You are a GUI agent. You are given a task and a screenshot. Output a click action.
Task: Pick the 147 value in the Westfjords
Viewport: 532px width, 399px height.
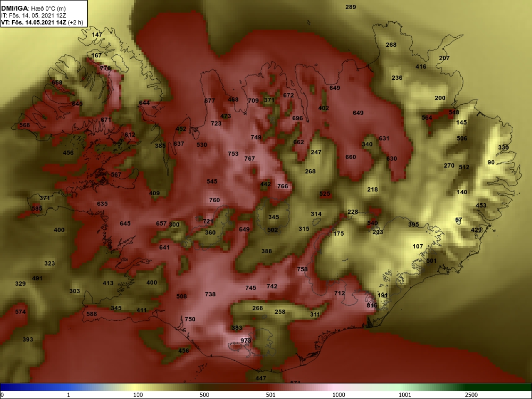point(97,35)
